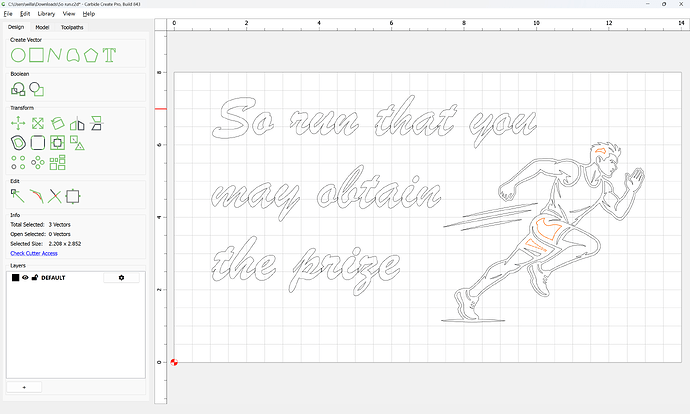The image size is (690, 414).
Task: Click the Trim Vectors scissors tool
Action: 55,196
